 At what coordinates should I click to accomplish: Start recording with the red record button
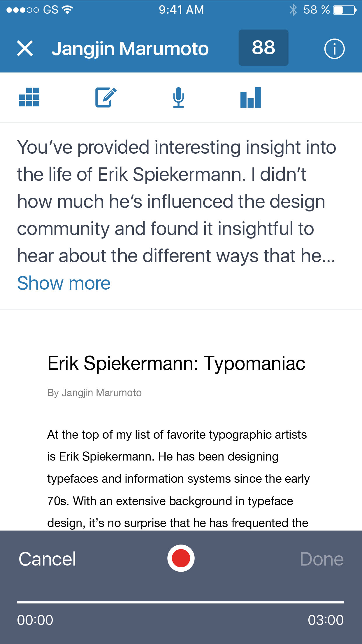pos(181,558)
